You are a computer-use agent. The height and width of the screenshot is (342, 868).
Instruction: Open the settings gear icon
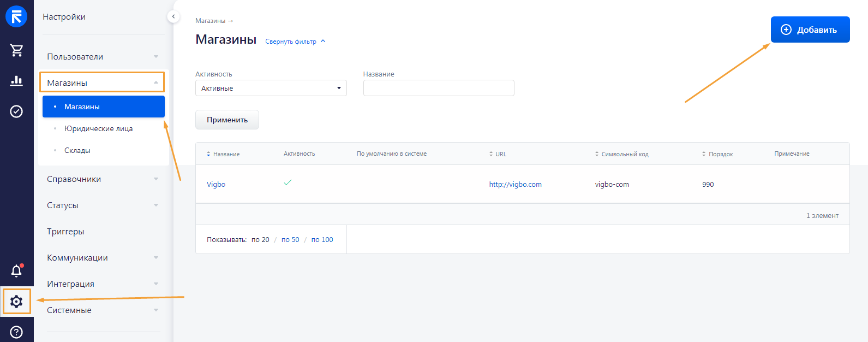tap(16, 302)
